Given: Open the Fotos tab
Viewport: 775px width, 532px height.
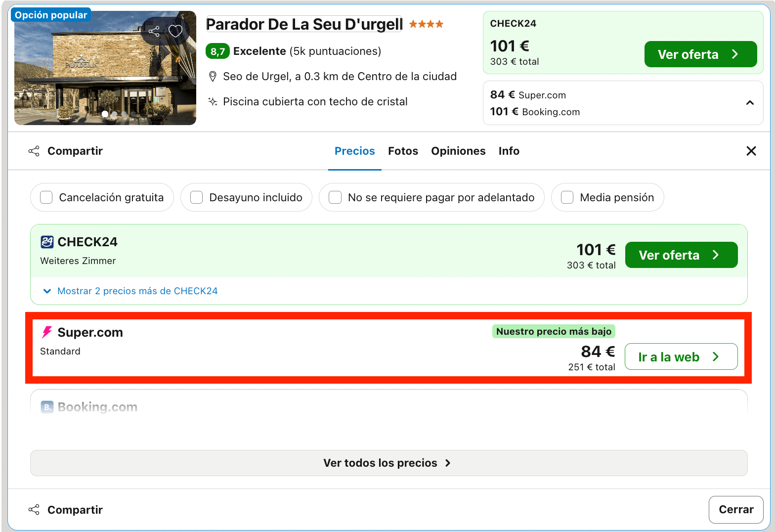Looking at the screenshot, I should tap(403, 151).
